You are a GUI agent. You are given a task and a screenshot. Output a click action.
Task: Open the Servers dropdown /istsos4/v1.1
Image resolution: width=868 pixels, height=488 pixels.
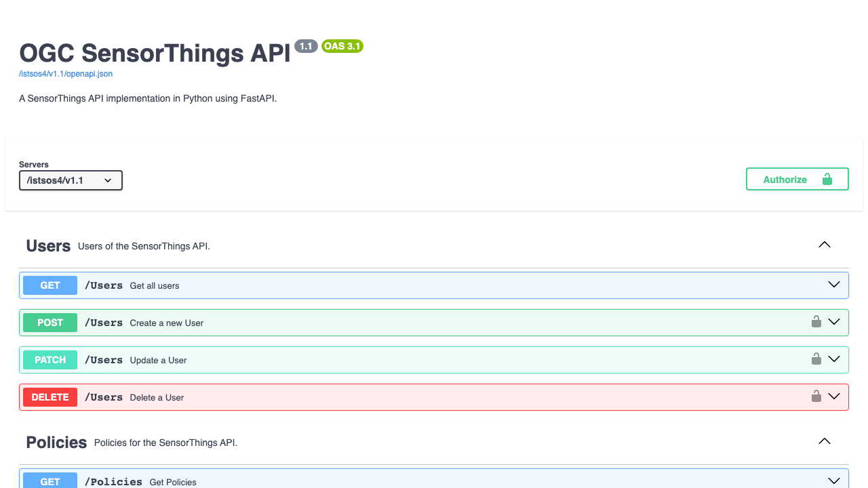pyautogui.click(x=71, y=180)
